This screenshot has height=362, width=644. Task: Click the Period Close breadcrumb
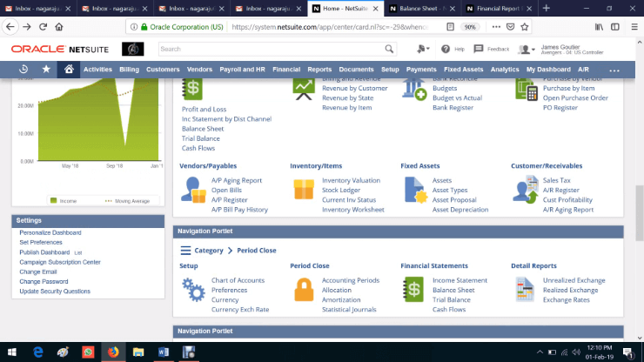point(256,251)
